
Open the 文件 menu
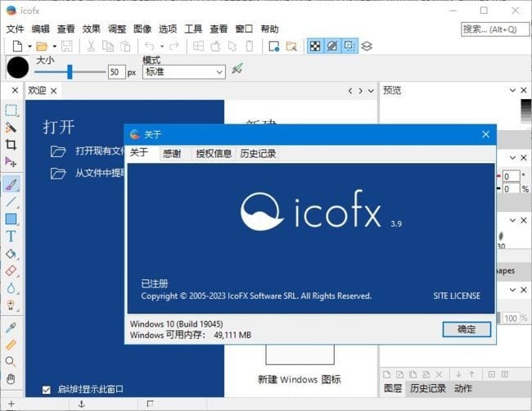pyautogui.click(x=16, y=29)
